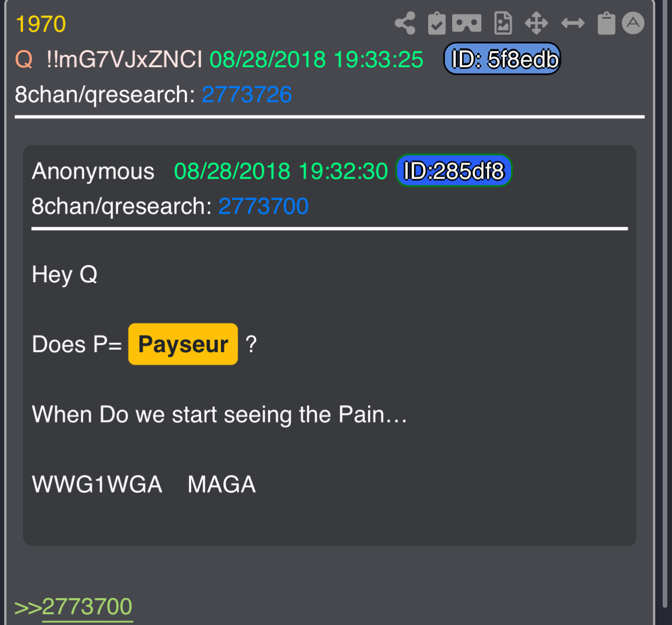Select the ID: 5f8edb badge
Image resolution: width=672 pixels, height=625 pixels.
point(502,59)
